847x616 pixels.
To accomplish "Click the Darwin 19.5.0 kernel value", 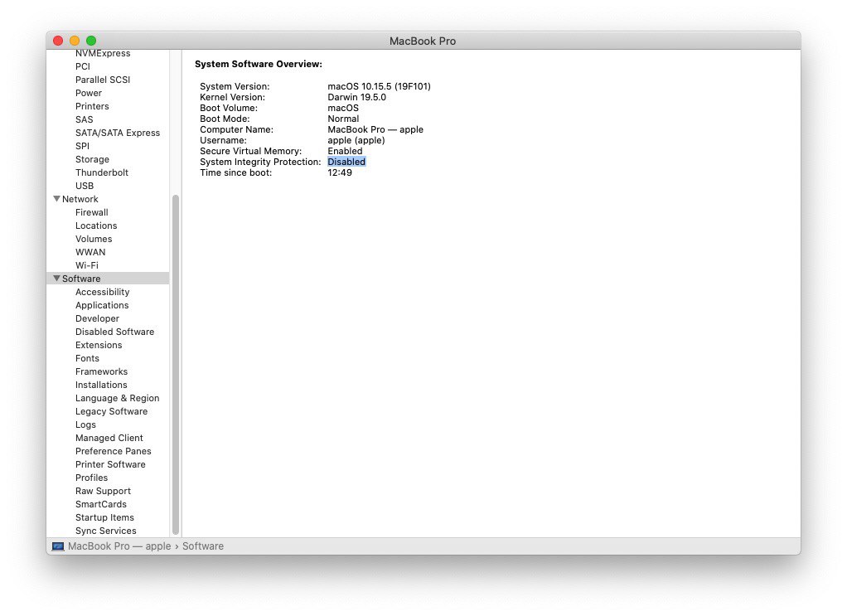I will pyautogui.click(x=357, y=97).
